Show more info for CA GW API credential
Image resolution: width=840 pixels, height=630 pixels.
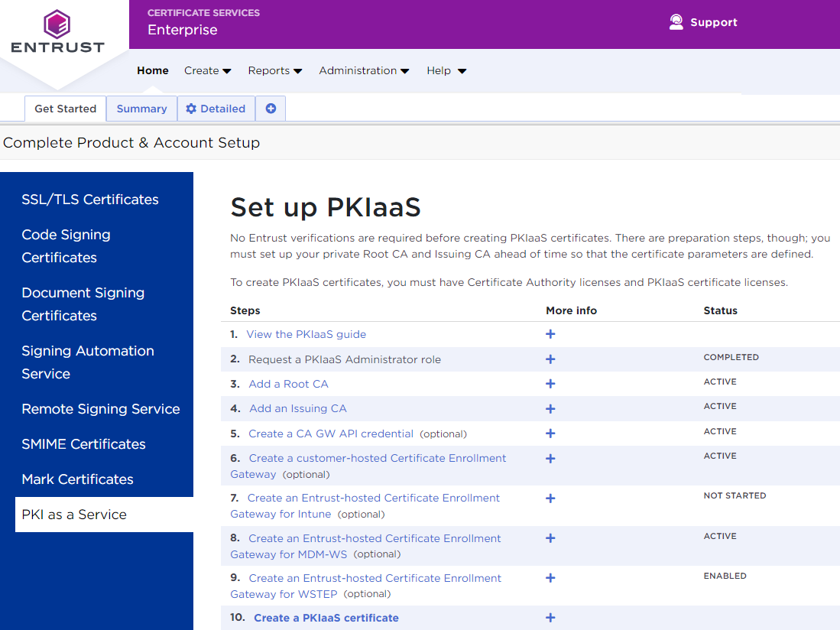(550, 434)
